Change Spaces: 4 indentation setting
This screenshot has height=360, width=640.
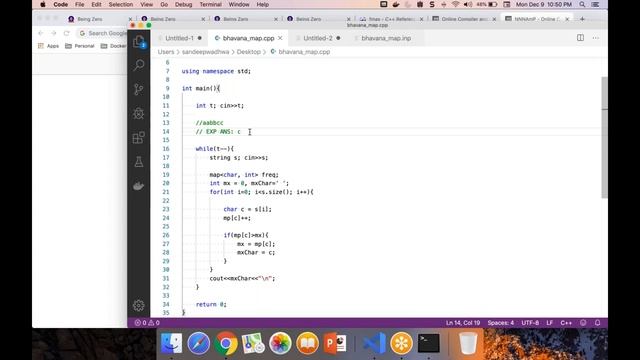(x=501, y=323)
